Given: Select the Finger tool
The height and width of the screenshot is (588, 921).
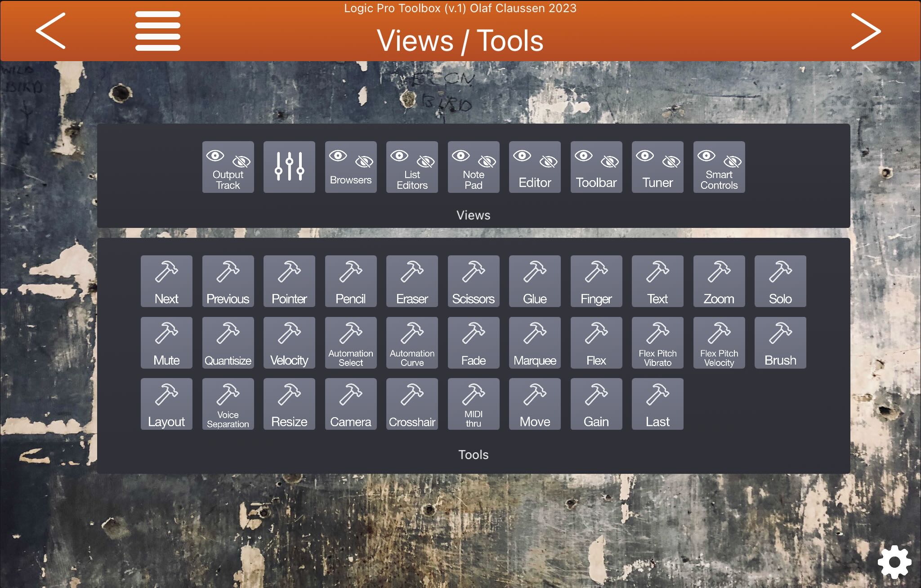Looking at the screenshot, I should click(596, 281).
